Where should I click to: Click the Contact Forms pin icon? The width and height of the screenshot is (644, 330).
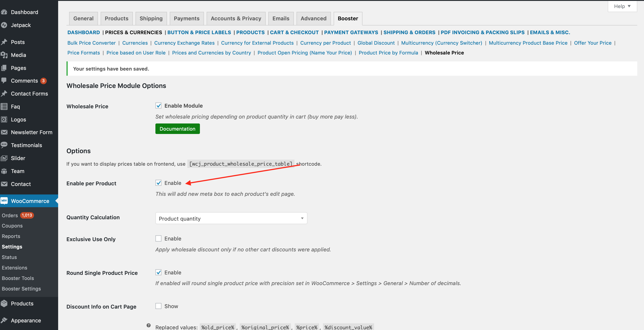click(4, 94)
